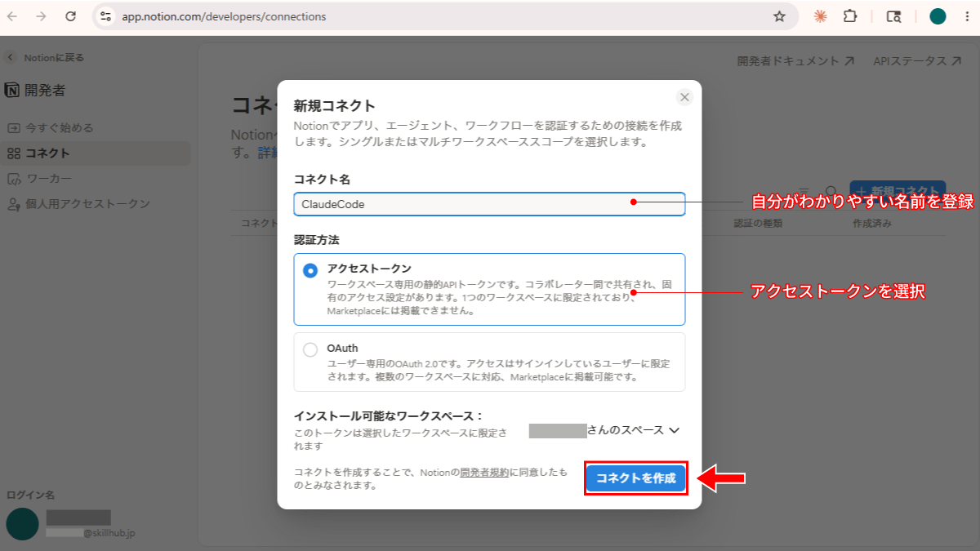Select the OAuth radio option
Image resolution: width=980 pixels, height=551 pixels.
(310, 349)
